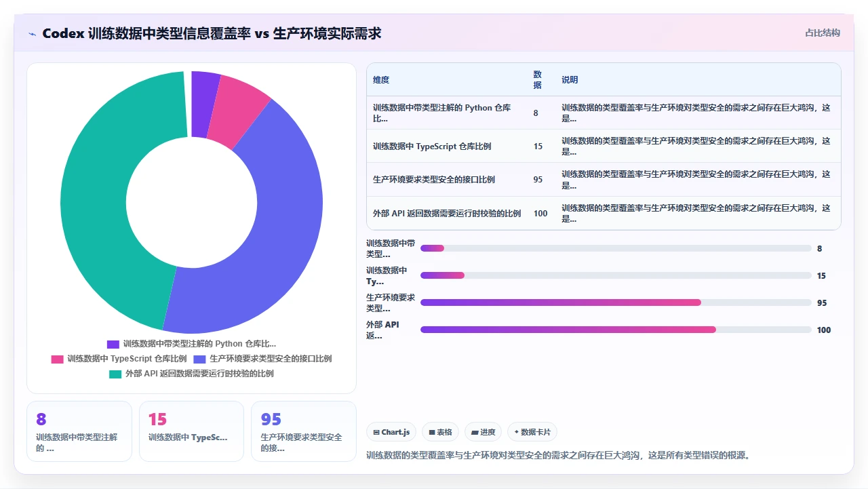The width and height of the screenshot is (868, 489).
Task: Open the data card showing 15
Action: 191,431
